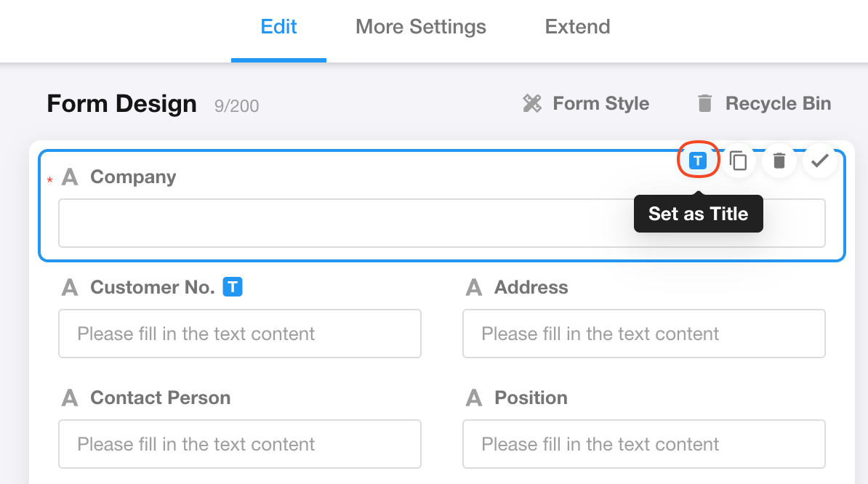868x484 pixels.
Task: Click the text type icon beside Address
Action: click(x=474, y=288)
